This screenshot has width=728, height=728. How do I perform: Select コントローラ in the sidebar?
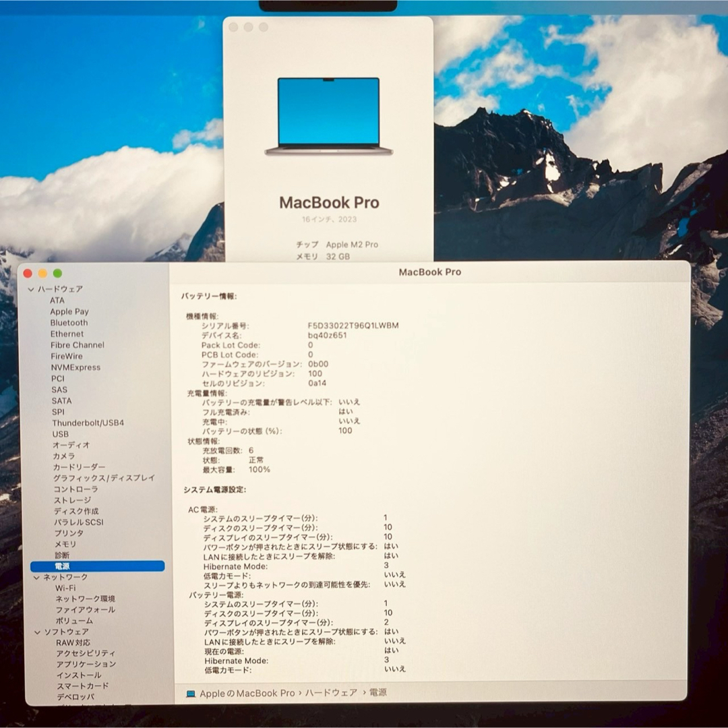point(75,489)
